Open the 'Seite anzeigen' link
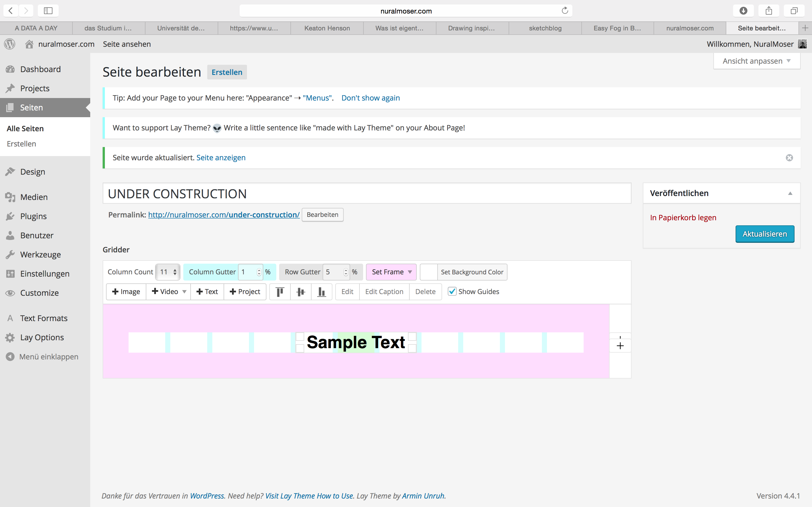This screenshot has width=812, height=507. tap(221, 158)
